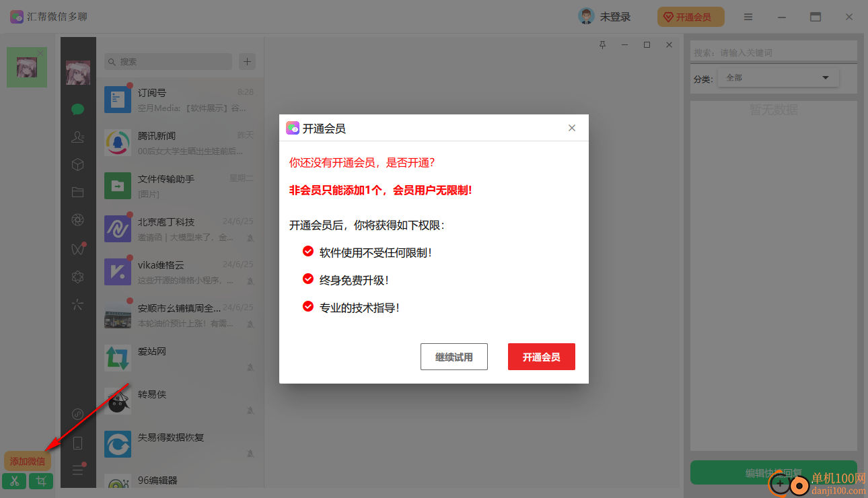Open the WeChat favorites cube icon
Viewport: 868px width, 498px height.
click(78, 164)
